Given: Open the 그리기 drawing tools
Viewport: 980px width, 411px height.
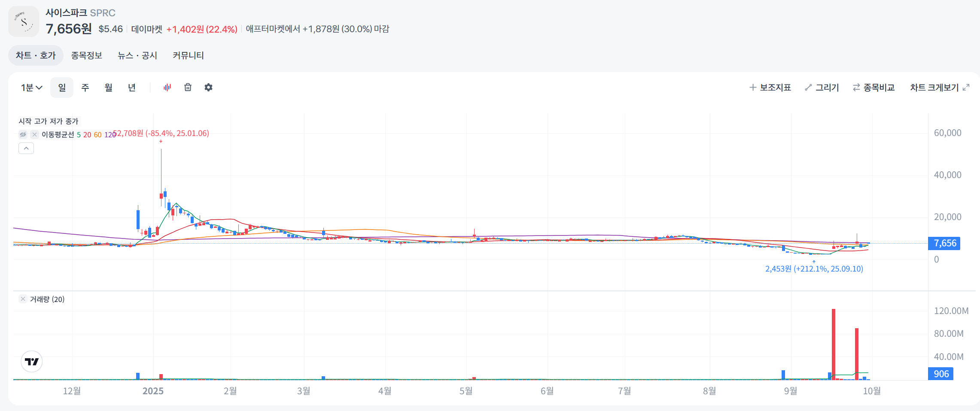Looking at the screenshot, I should point(822,88).
